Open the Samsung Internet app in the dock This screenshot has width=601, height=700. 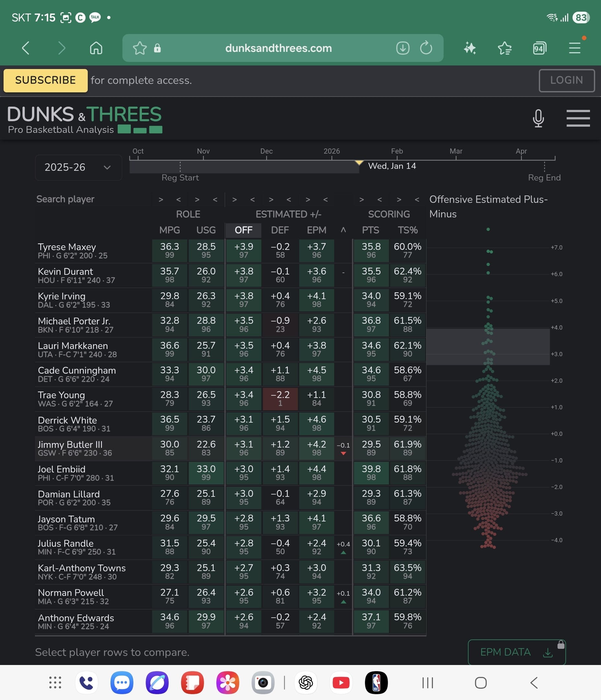(x=157, y=682)
